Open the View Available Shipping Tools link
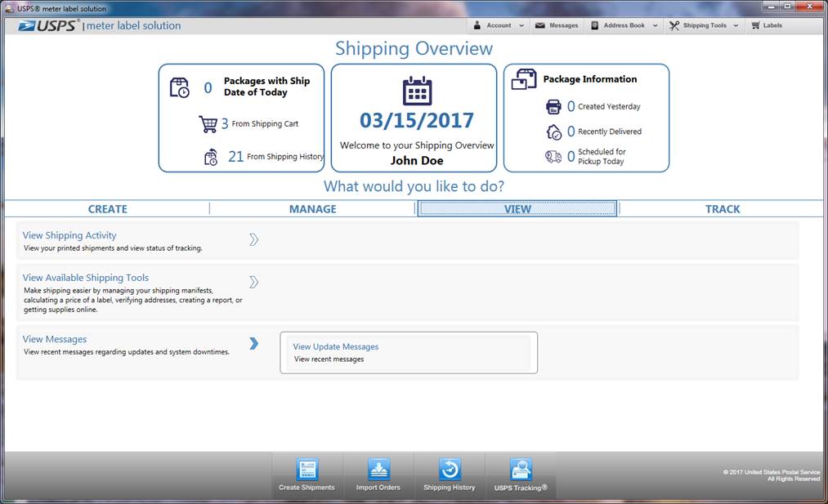This screenshot has height=504, width=828. tap(86, 278)
